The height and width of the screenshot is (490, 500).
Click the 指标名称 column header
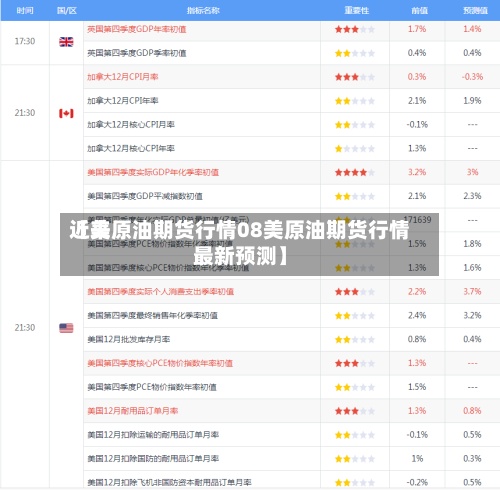pos(203,11)
